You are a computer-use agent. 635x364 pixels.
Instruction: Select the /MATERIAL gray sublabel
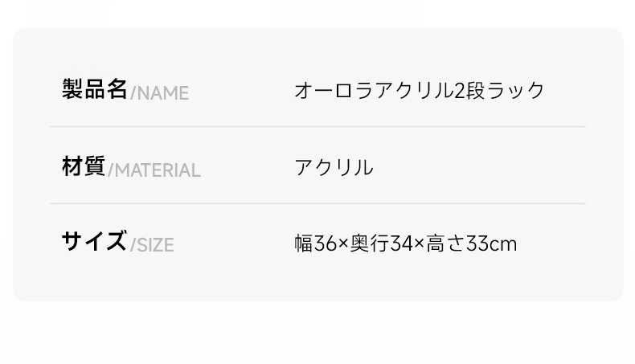coord(154,170)
